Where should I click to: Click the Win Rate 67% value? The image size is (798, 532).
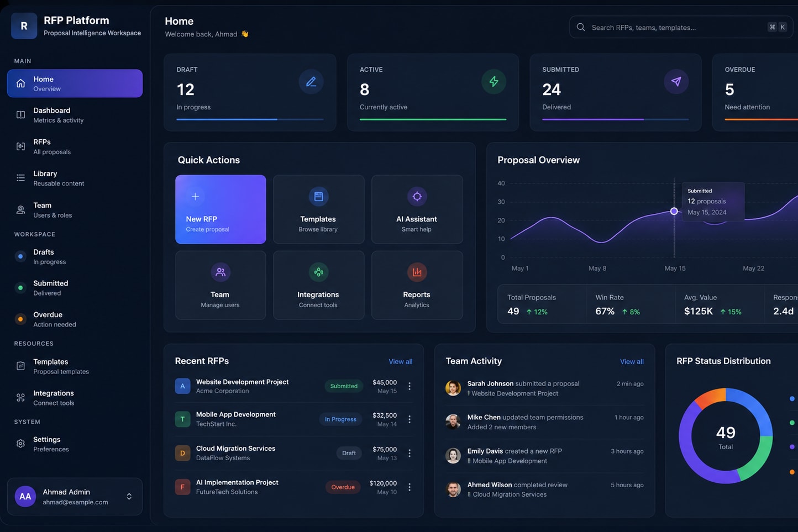click(605, 312)
